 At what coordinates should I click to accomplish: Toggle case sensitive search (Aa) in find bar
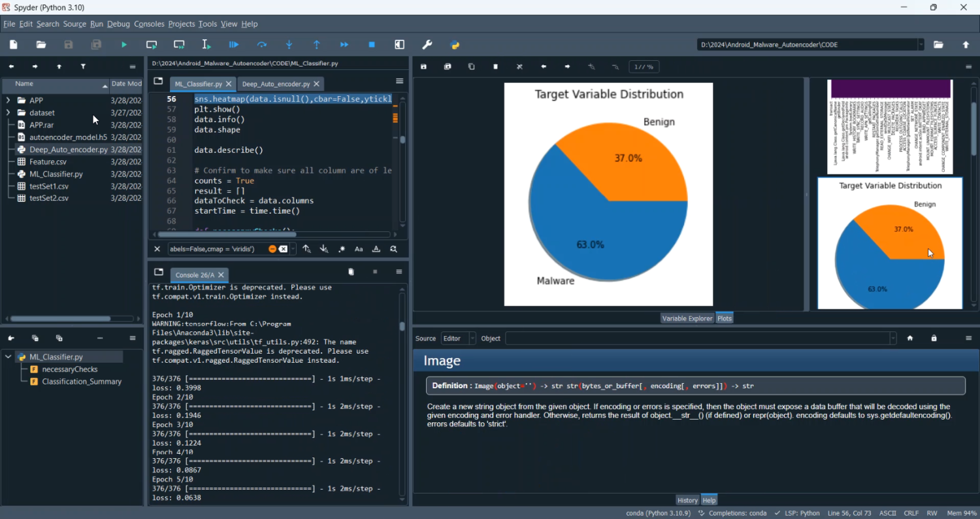(x=359, y=249)
